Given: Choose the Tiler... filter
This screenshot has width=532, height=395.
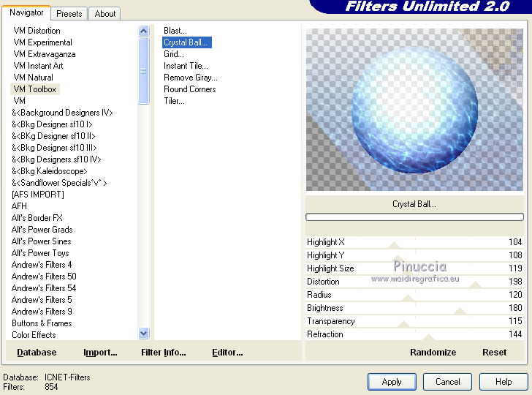Looking at the screenshot, I should [x=174, y=101].
